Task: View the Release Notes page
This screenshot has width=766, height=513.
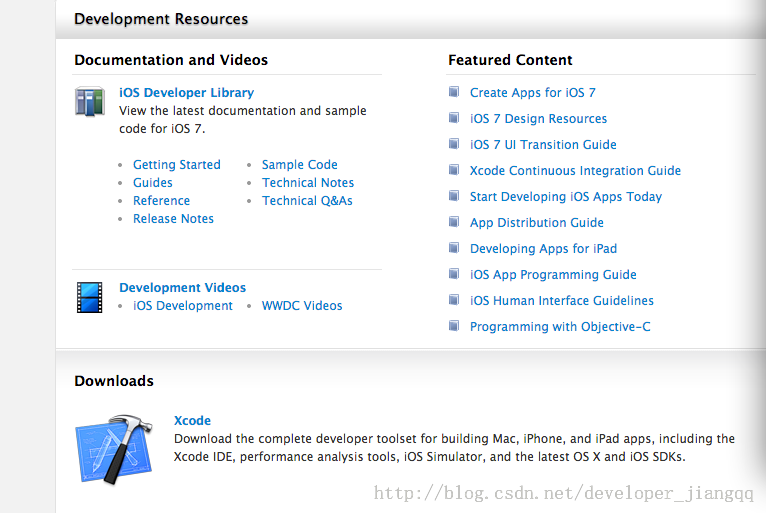Action: [173, 219]
